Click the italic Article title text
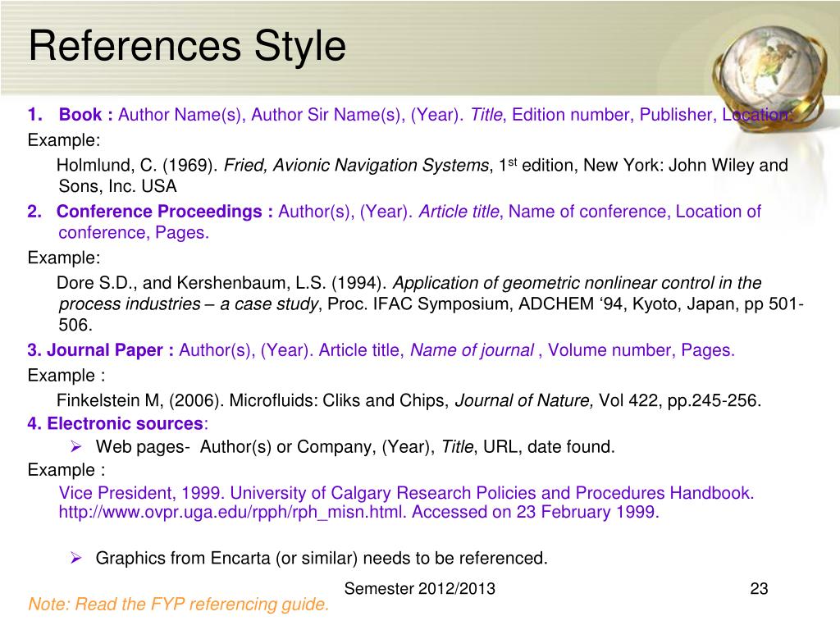 pyautogui.click(x=459, y=211)
